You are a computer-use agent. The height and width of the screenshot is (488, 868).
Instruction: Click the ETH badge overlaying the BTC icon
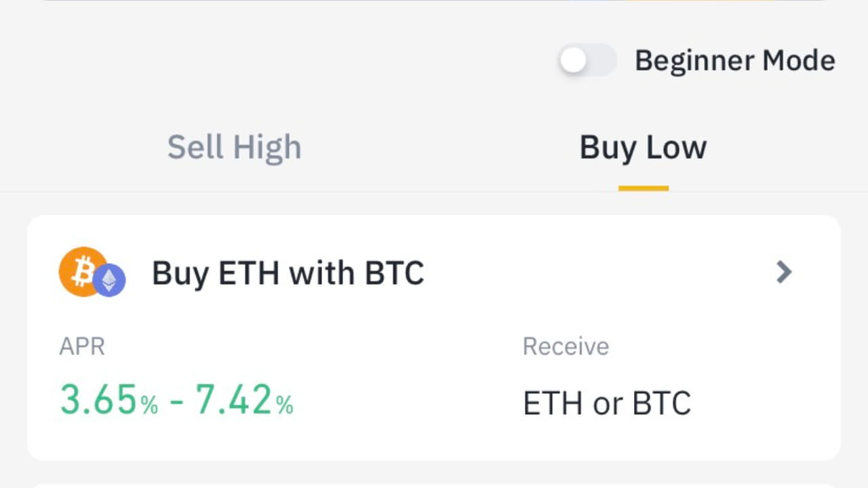tap(108, 280)
